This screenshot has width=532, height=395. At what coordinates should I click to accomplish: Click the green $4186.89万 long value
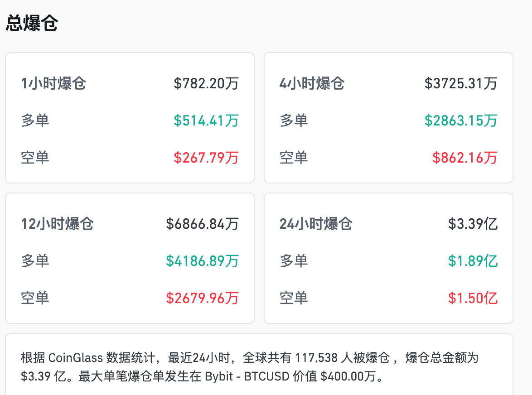click(202, 261)
